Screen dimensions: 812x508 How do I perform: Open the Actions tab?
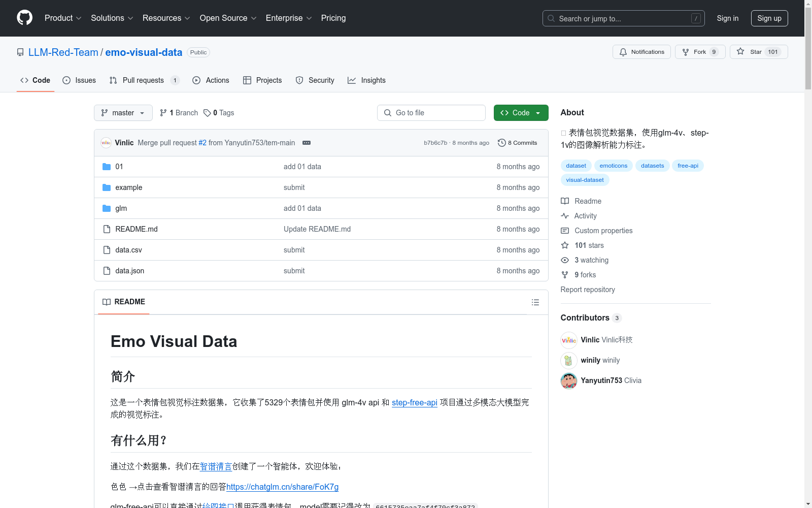[211, 80]
